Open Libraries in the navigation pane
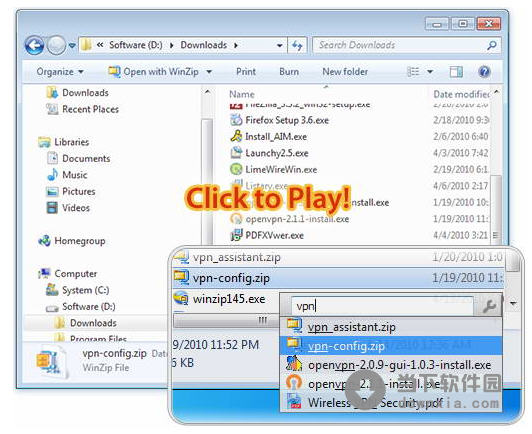This screenshot has width=532, height=434. tap(64, 142)
